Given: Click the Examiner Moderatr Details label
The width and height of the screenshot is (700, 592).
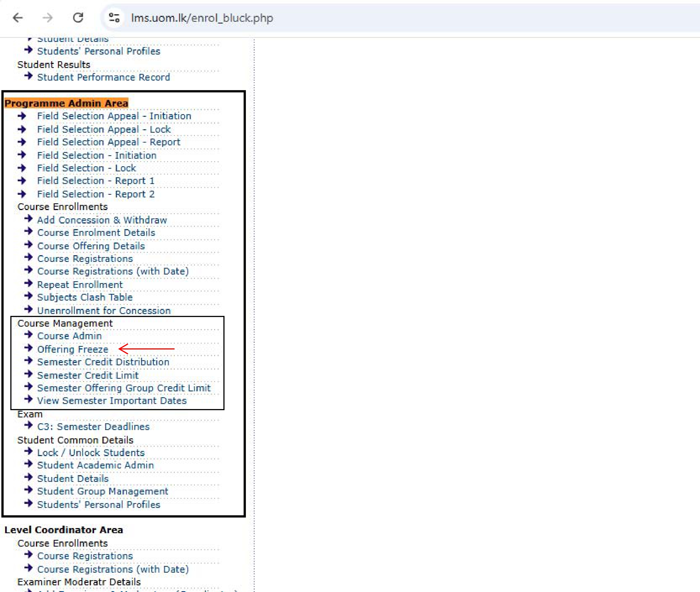Looking at the screenshot, I should pos(79,582).
